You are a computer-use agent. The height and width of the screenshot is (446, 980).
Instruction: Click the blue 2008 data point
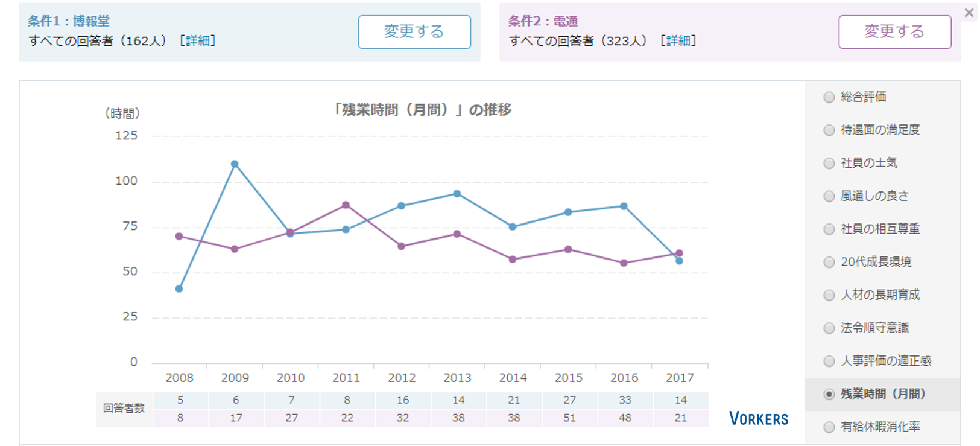click(179, 289)
